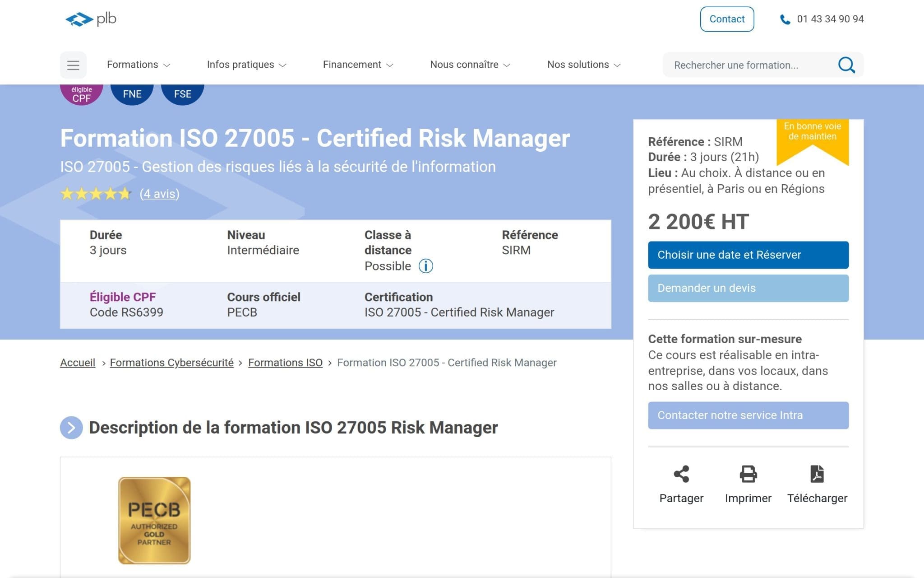The height and width of the screenshot is (578, 924).
Task: Click the info icon beside Possible
Action: (426, 266)
